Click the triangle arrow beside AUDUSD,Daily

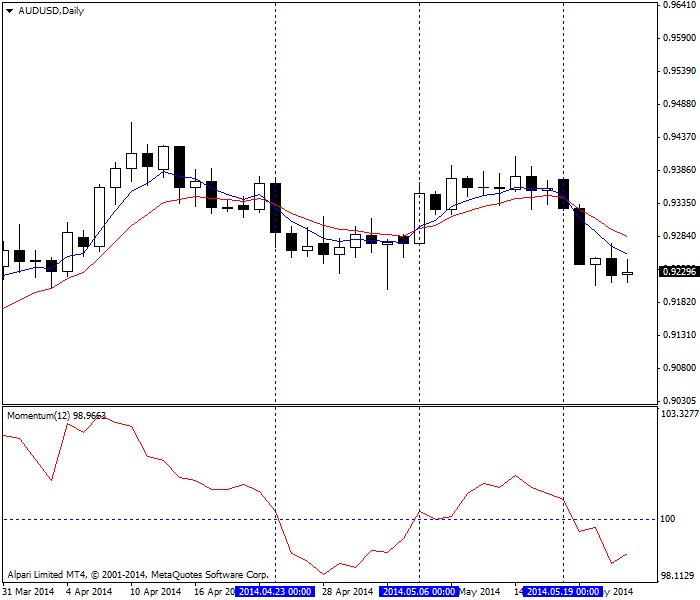coord(9,10)
